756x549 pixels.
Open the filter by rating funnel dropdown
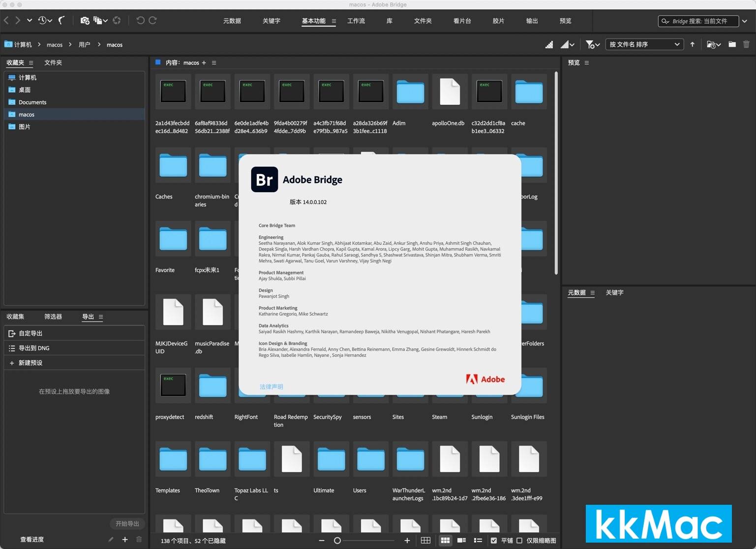[593, 45]
